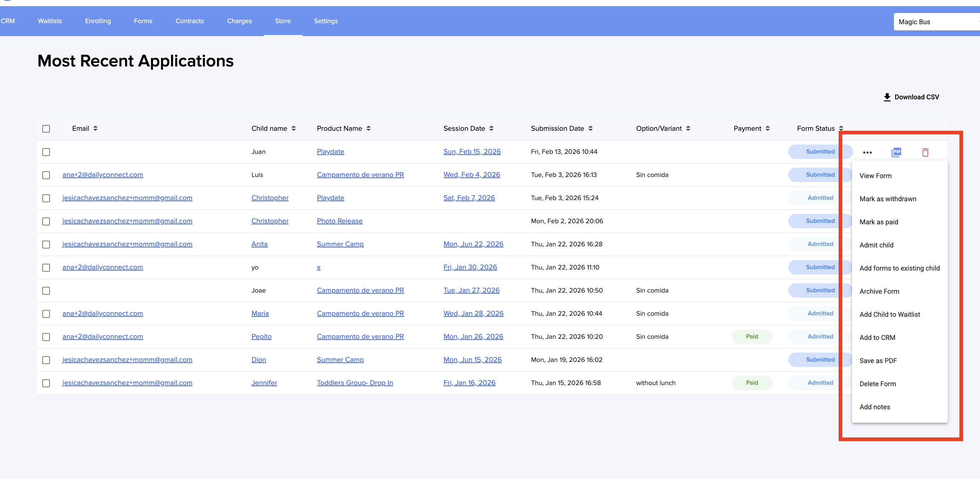Sort by Child name column arrows
This screenshot has height=479, width=980.
pos(294,129)
